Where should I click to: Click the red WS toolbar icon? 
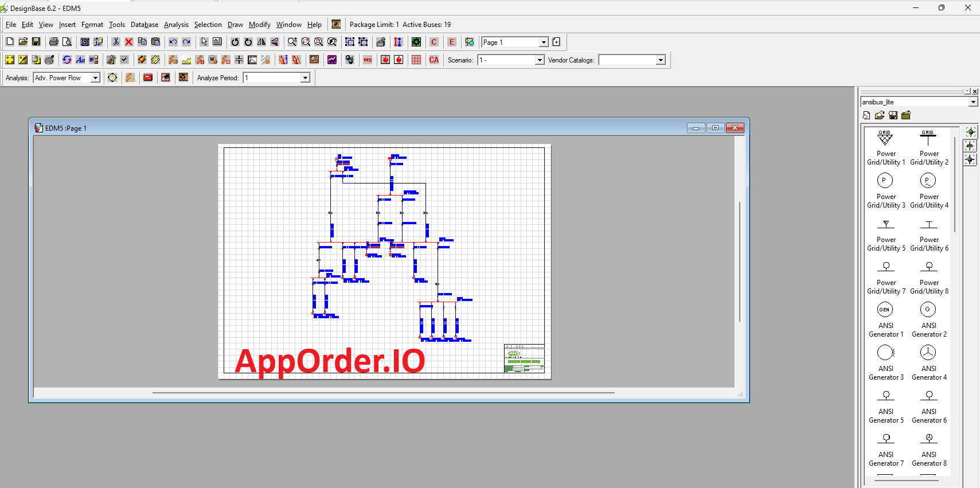368,60
